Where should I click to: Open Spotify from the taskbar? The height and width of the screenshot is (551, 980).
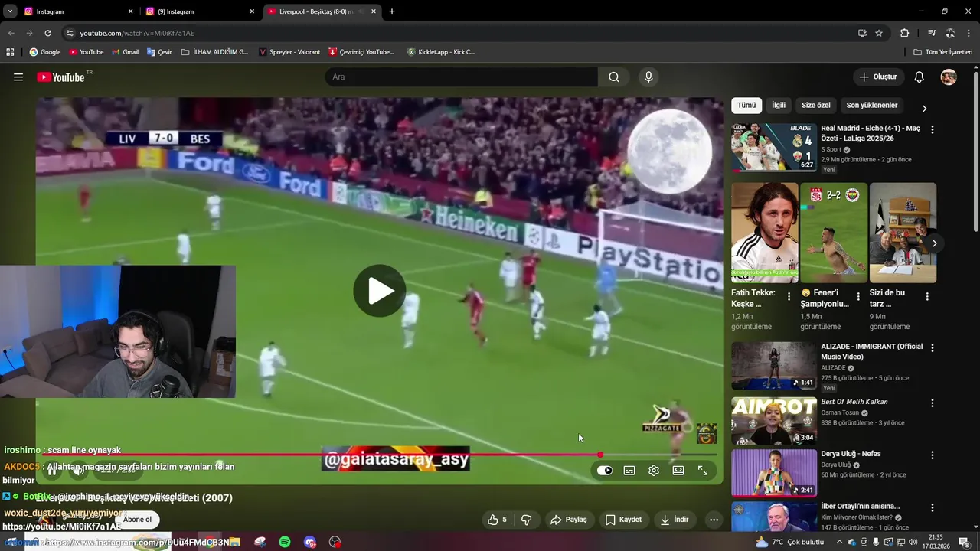coord(285,542)
